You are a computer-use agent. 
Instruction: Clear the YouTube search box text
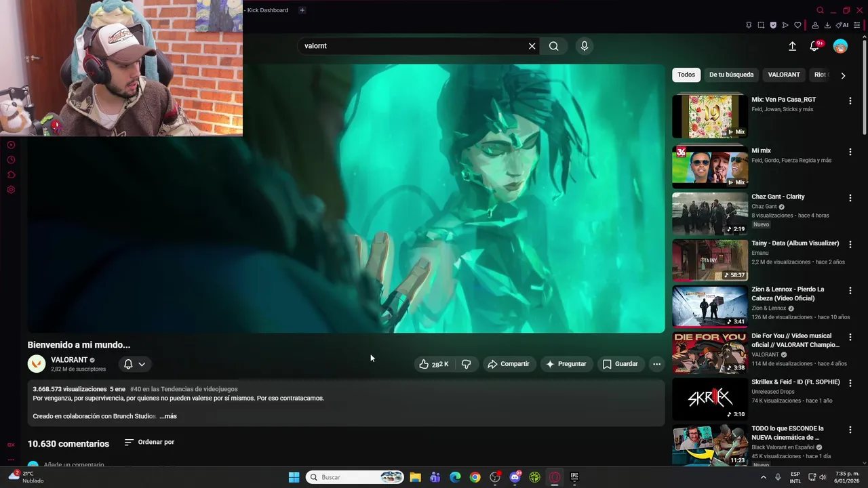click(x=532, y=46)
